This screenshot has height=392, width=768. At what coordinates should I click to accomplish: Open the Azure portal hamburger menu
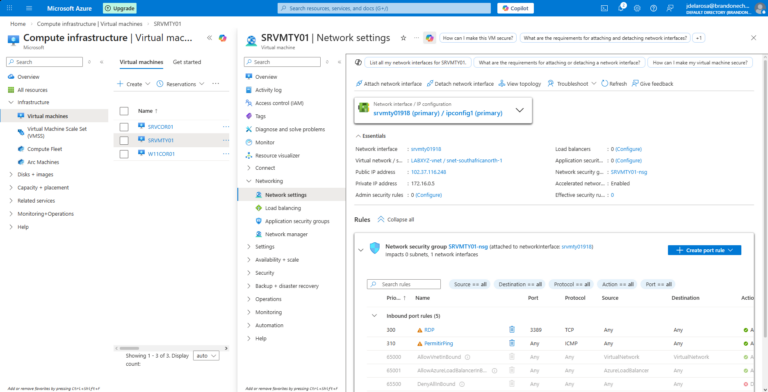click(29, 8)
